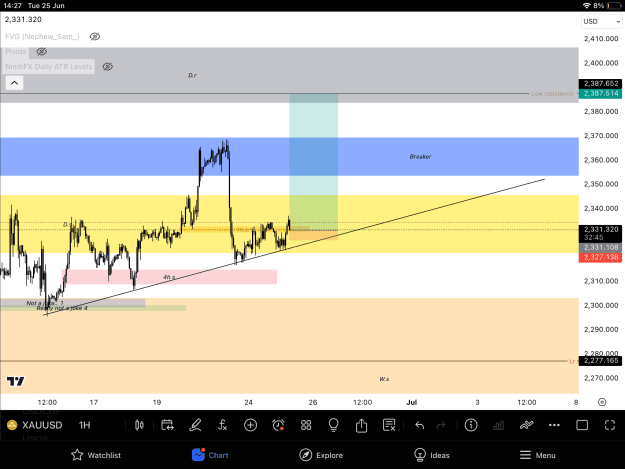Tap the 2,387.514 green price label
625x469 pixels.
click(x=601, y=94)
